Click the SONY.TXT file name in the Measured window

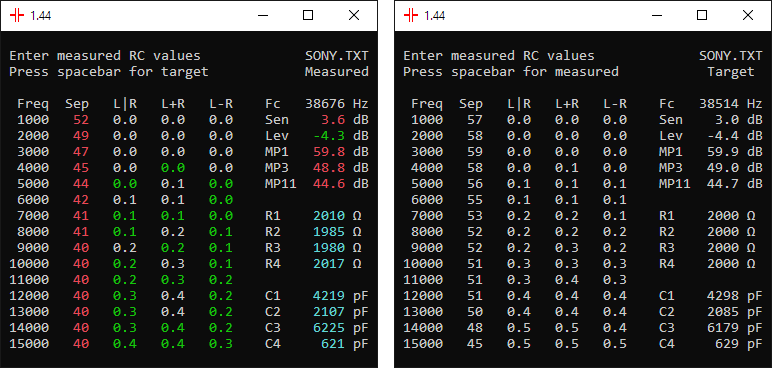337,56
